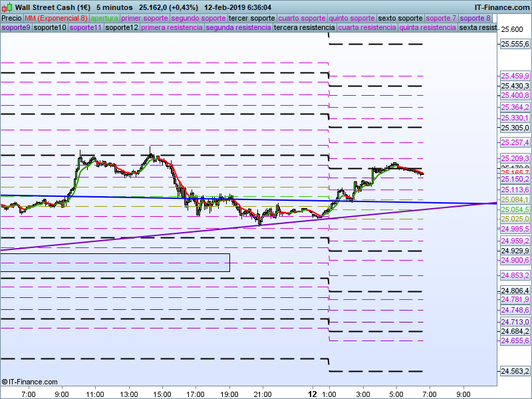The width and height of the screenshot is (532, 399).
Task: Select the soporte11 label
Action: (x=86, y=27)
